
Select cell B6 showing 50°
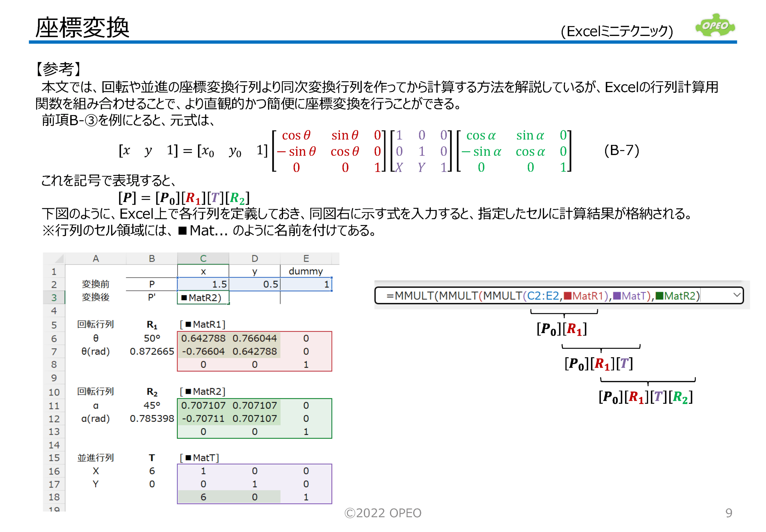(152, 338)
